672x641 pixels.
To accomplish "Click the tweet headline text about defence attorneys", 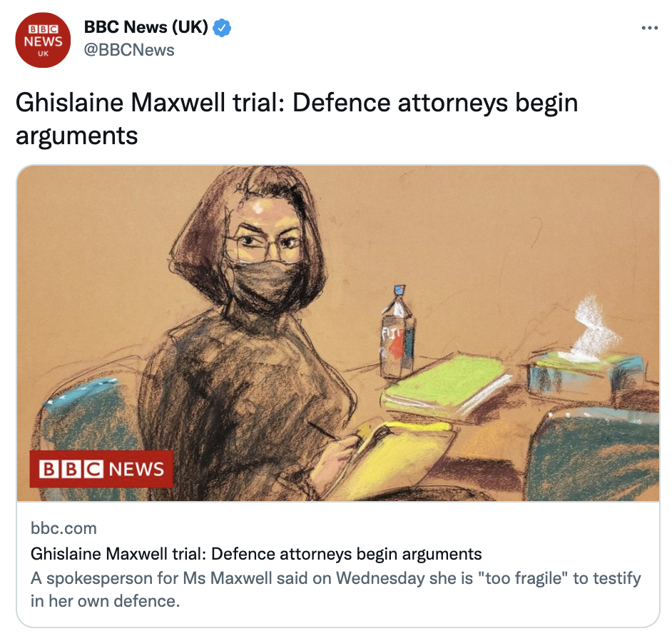I will point(297,119).
